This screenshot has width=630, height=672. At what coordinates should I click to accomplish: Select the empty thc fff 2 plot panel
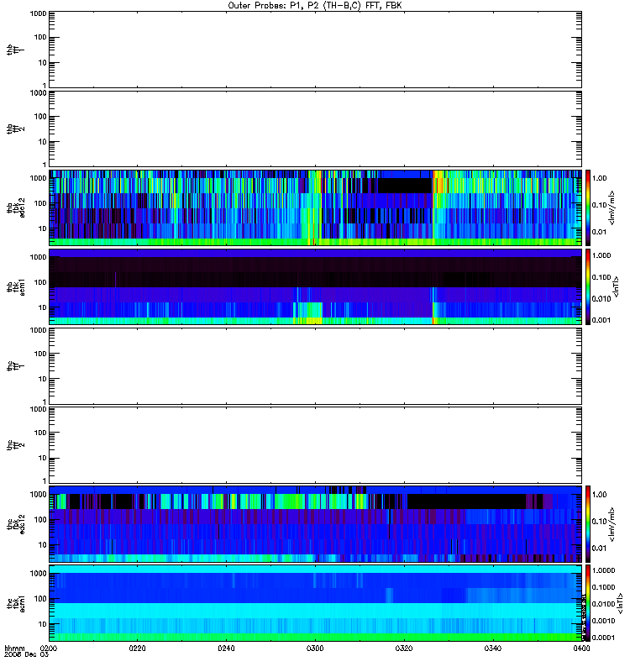tap(316, 445)
